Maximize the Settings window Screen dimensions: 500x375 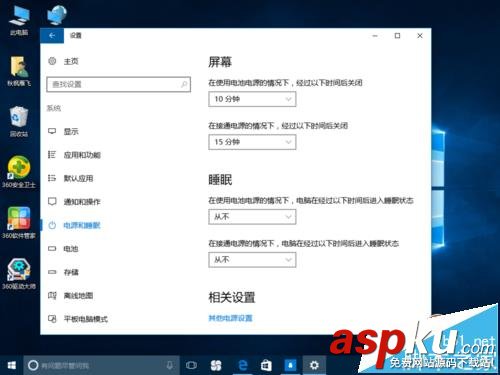tap(397, 36)
